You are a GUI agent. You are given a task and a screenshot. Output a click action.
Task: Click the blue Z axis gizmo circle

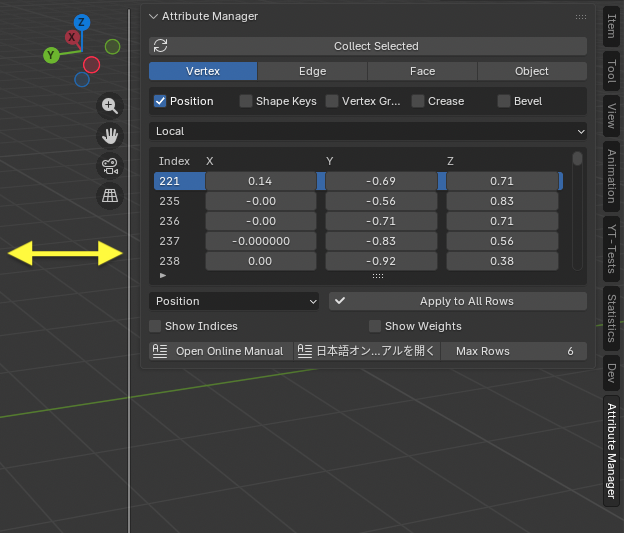pos(82,22)
